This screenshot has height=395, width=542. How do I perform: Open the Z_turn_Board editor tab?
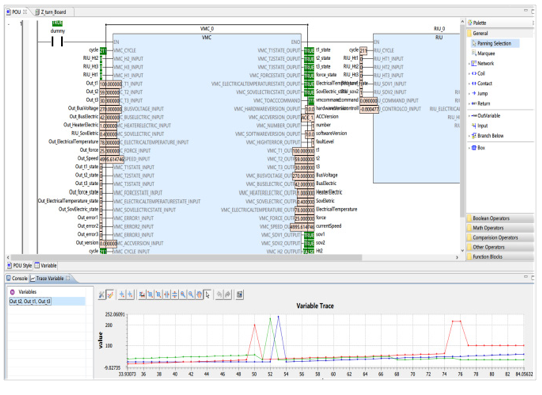51,12
